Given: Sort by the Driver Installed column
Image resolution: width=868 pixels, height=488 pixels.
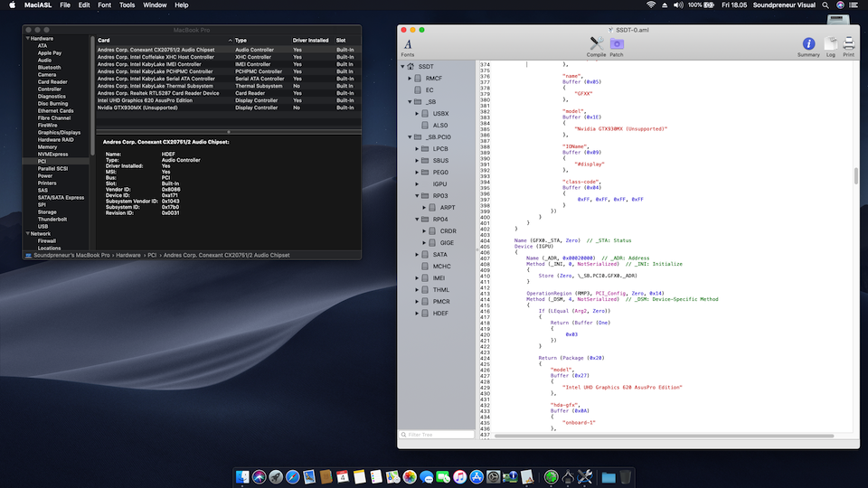Looking at the screenshot, I should point(310,40).
